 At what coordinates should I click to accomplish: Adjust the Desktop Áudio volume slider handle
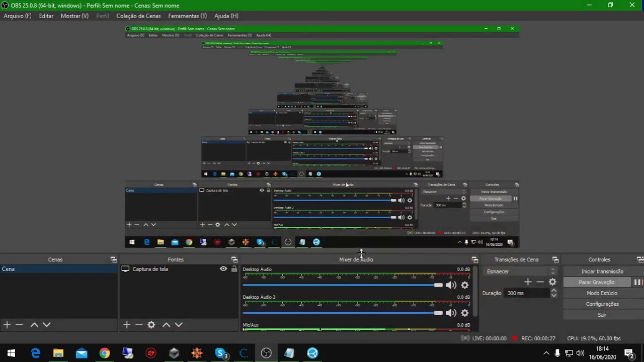(x=438, y=285)
